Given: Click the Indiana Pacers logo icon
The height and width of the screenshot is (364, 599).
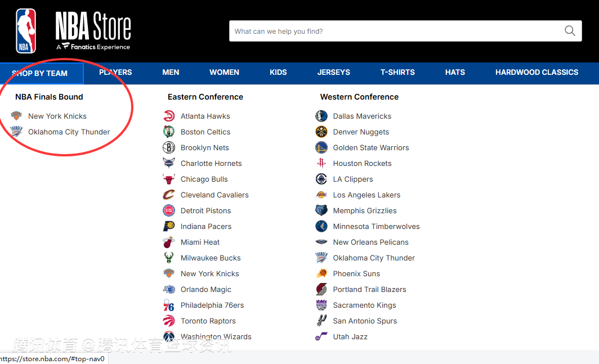Looking at the screenshot, I should 169,226.
